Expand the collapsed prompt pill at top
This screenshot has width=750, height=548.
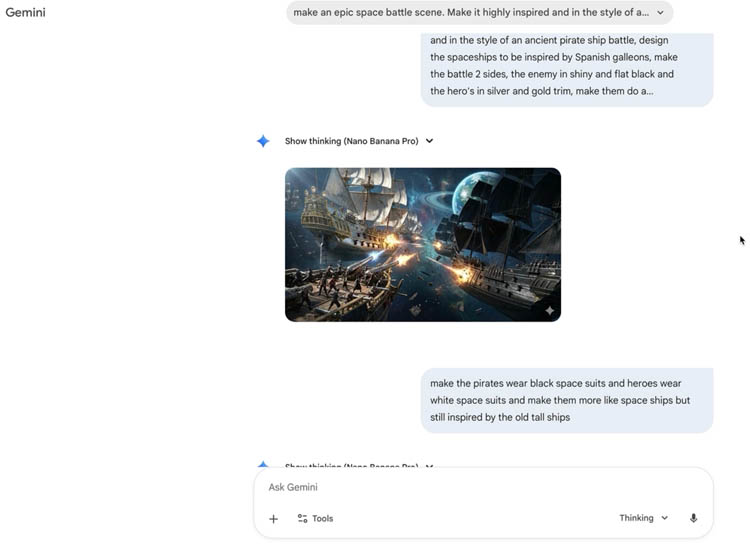[x=470, y=13]
